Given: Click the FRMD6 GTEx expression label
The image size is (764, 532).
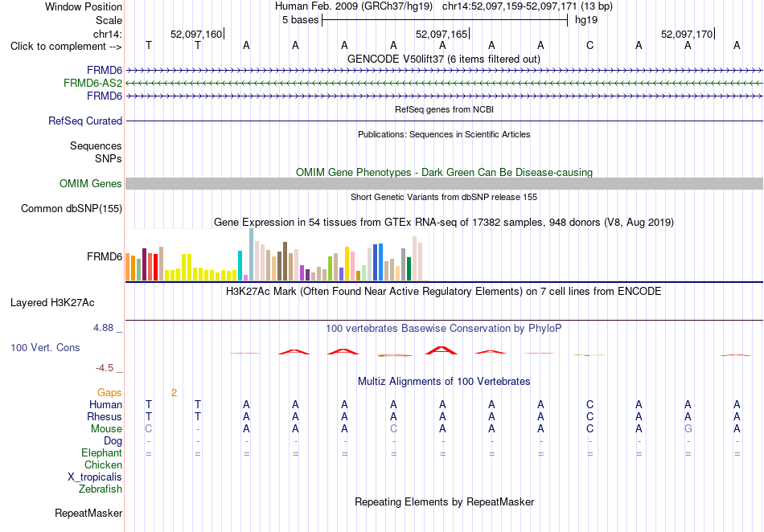Looking at the screenshot, I should click(x=105, y=256).
